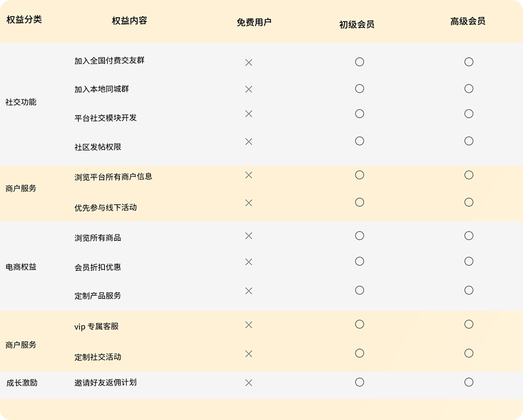Click 初级会员 circle for 邀请好友返佣计划

359,382
